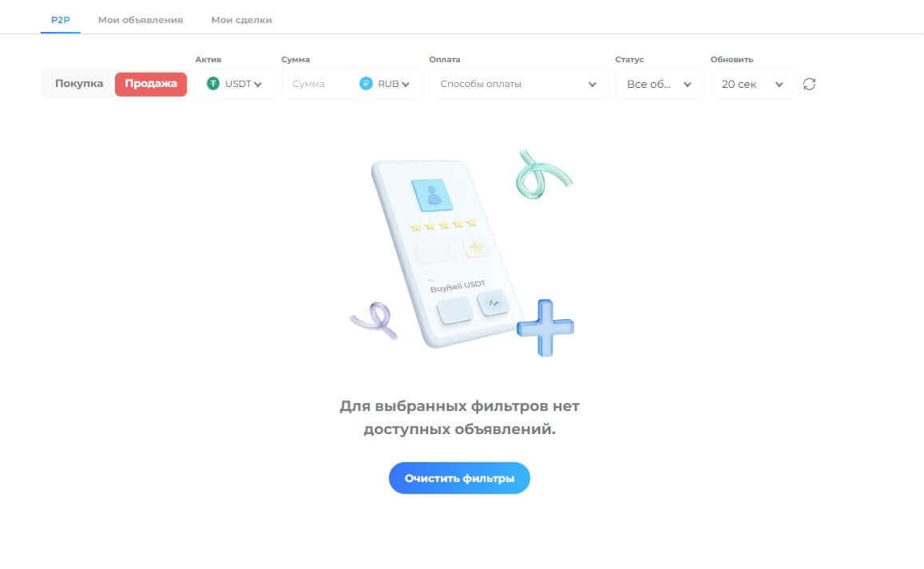Click the purple ribbon swirl decoration
This screenshot has height=569, width=924.
click(x=375, y=320)
